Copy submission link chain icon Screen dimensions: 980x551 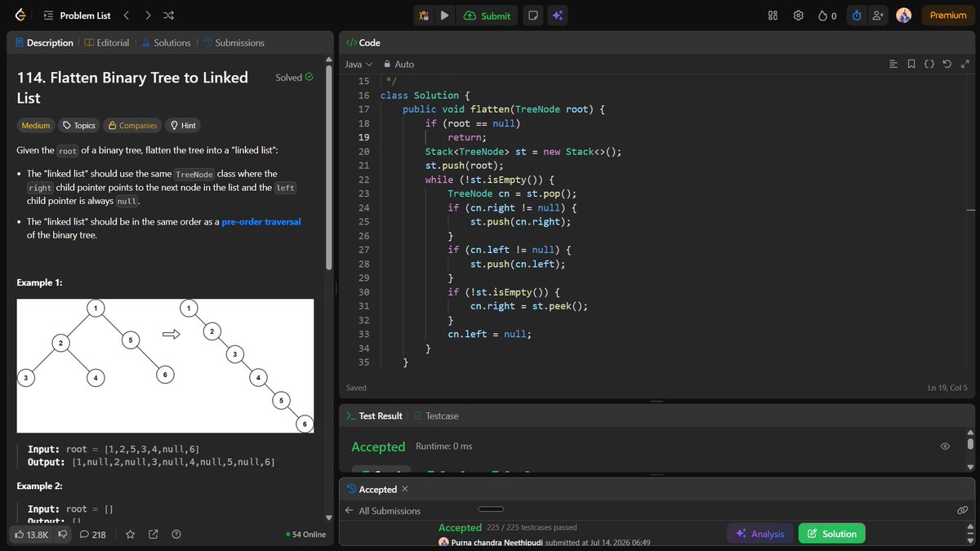[962, 510]
